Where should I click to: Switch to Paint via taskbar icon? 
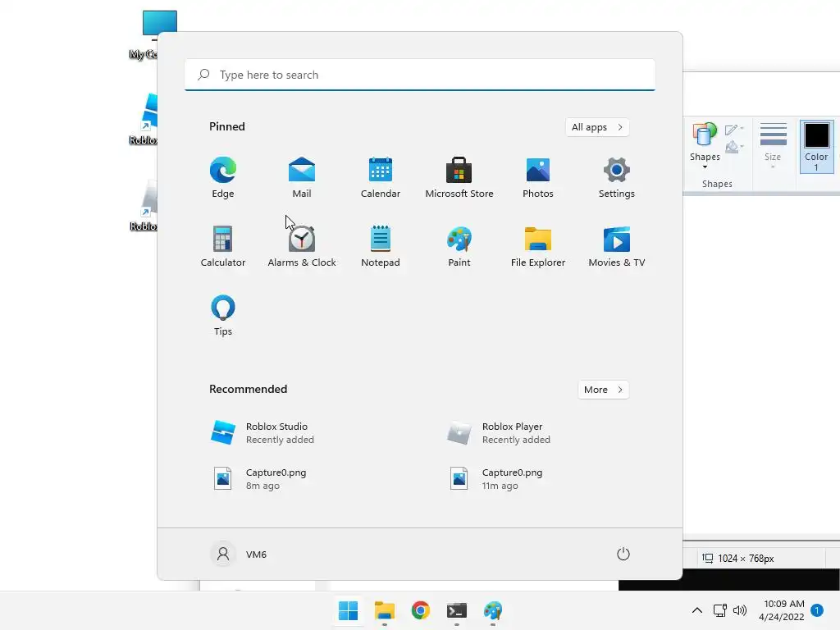pyautogui.click(x=493, y=610)
